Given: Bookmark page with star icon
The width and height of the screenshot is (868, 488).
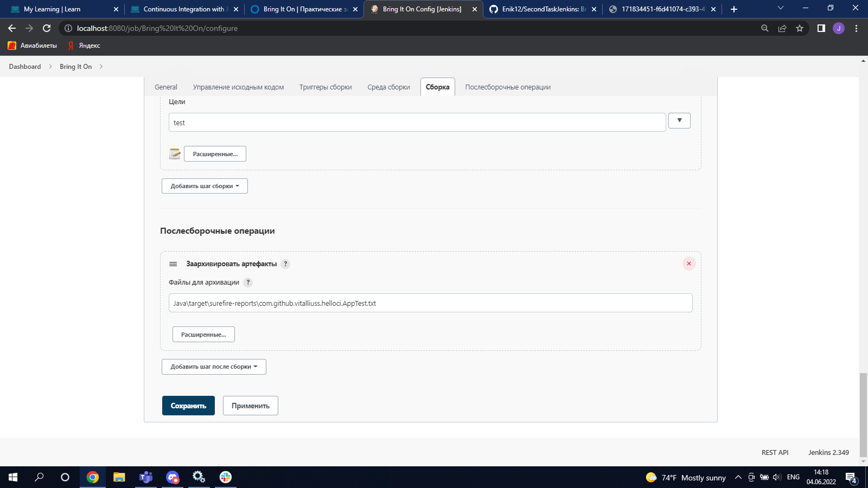Looking at the screenshot, I should 800,28.
